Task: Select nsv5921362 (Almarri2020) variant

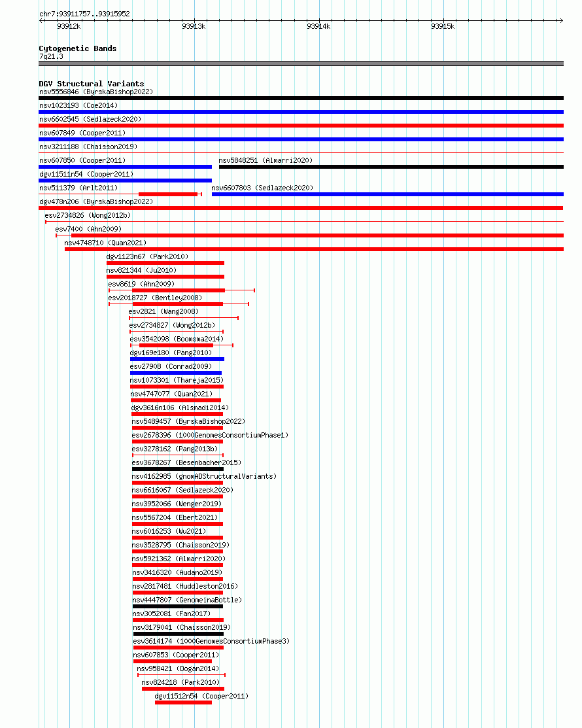Action: (177, 565)
